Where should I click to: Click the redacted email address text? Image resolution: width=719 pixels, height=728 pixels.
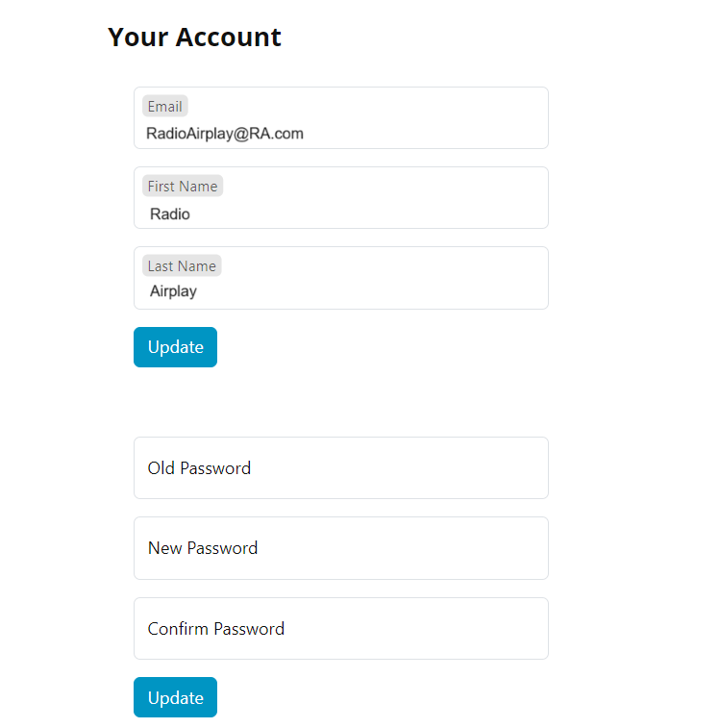[248, 127]
